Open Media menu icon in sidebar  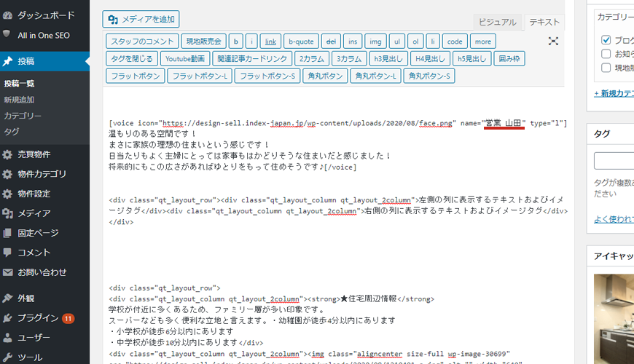pos(7,213)
